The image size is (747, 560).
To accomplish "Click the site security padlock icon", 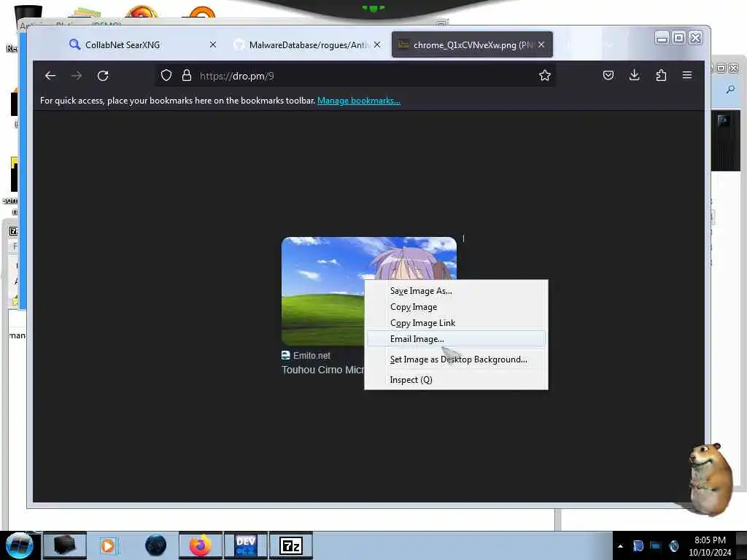I will click(x=187, y=75).
